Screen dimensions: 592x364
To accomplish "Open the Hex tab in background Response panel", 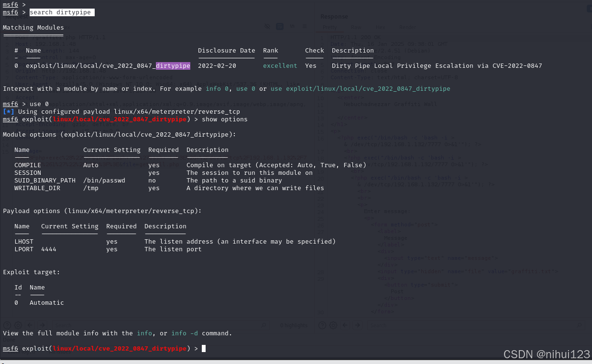I will (x=380, y=27).
